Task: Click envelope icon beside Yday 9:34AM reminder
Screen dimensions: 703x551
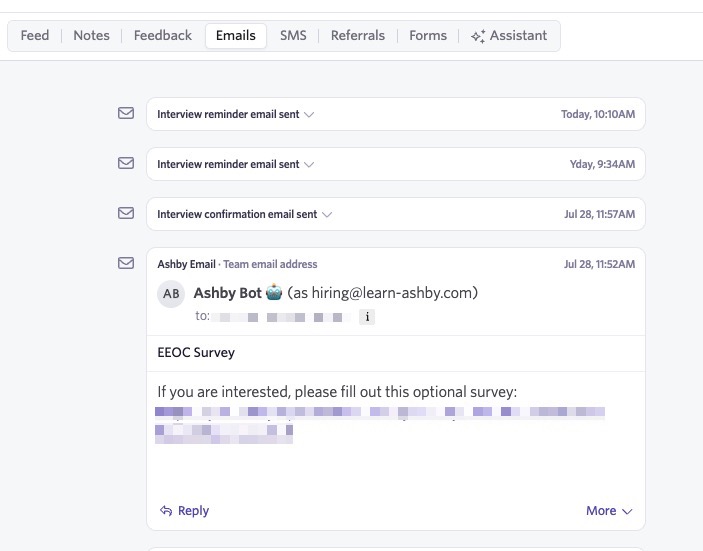Action: 126,163
